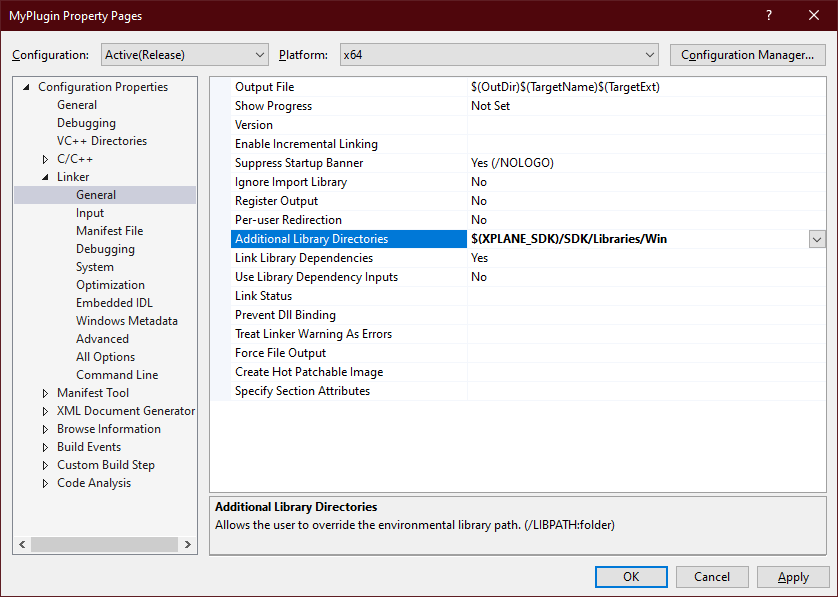Click the Apply button
This screenshot has width=838, height=597.
pos(793,577)
